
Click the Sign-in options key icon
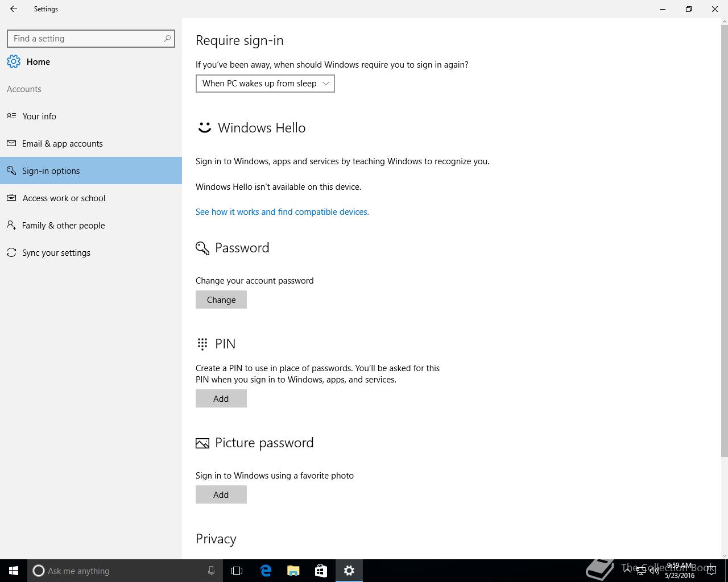[x=11, y=171]
